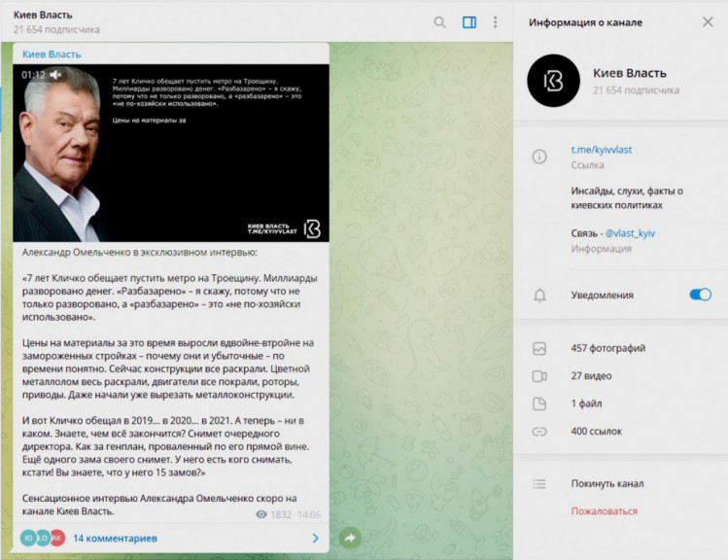Toggle the Уведомления notifications switch
The height and width of the screenshot is (560, 728).
click(x=700, y=295)
